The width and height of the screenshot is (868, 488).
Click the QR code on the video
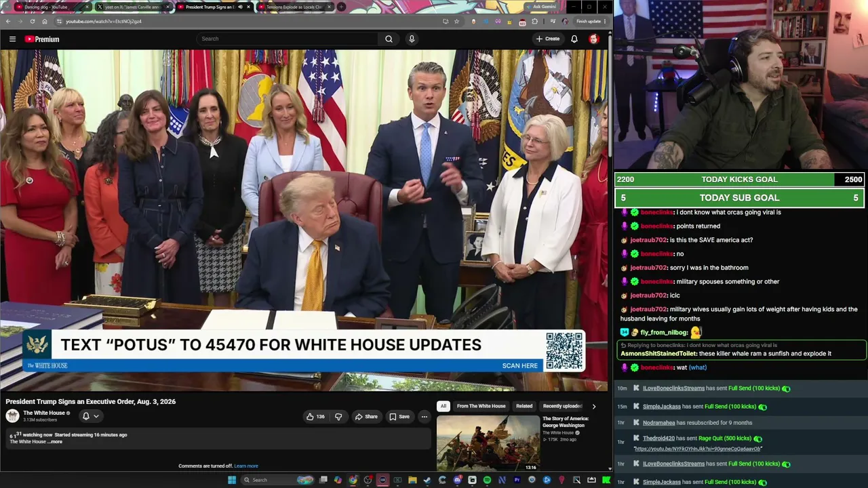coord(564,350)
